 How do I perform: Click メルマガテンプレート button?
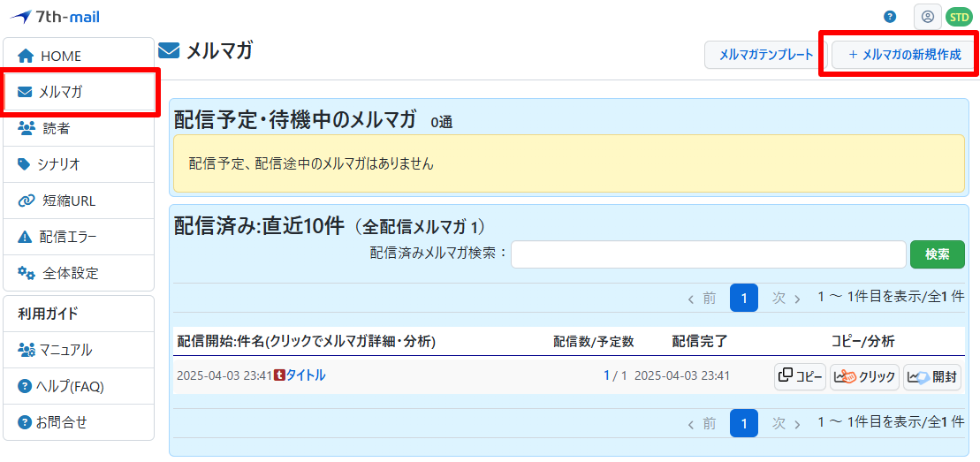pos(765,55)
